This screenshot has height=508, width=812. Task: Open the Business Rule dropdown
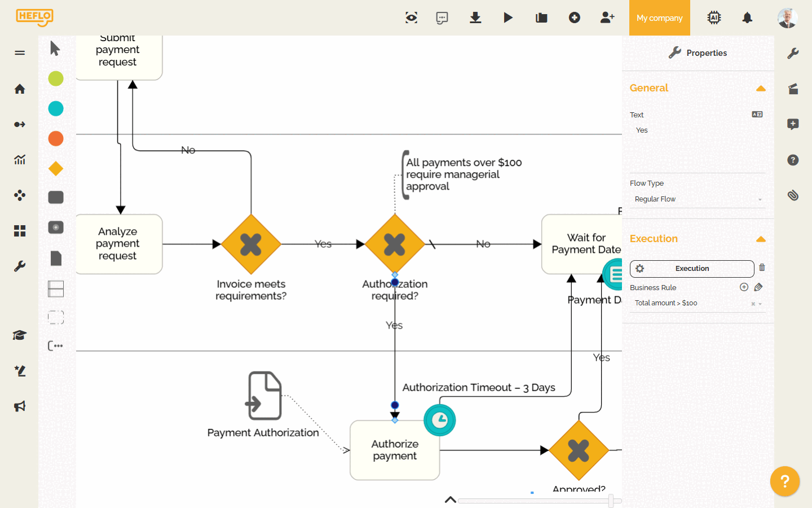[x=697, y=303]
